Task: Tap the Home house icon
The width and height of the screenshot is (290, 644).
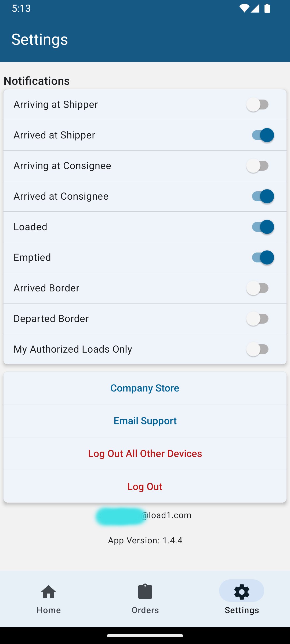Action: (x=49, y=592)
